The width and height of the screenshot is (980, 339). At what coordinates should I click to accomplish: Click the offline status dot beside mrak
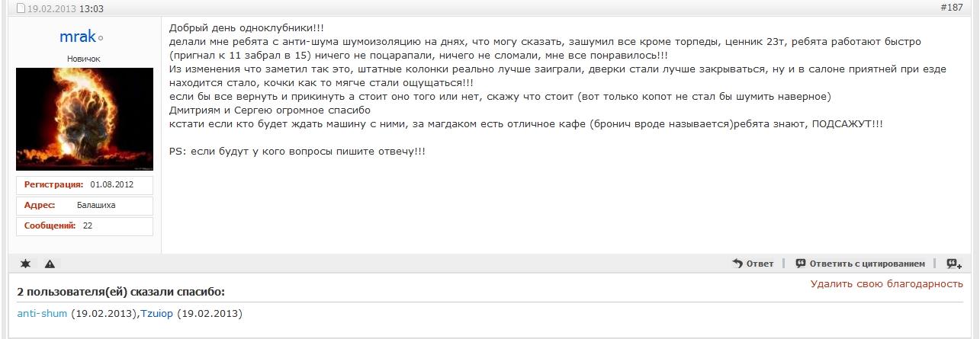(x=101, y=38)
